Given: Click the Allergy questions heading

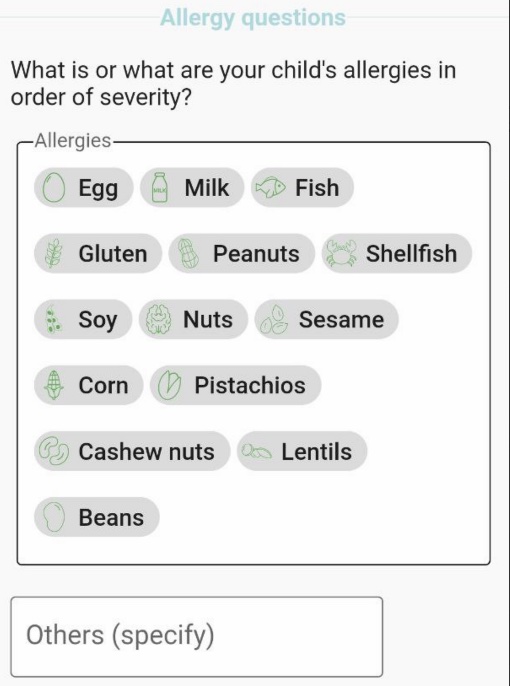Looking at the screenshot, I should pyautogui.click(x=253, y=18).
